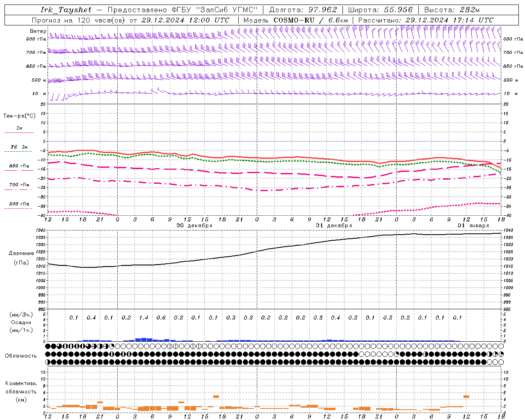Click the 'Высота: 282м' elevation text
The image size is (525, 420).
452,10
